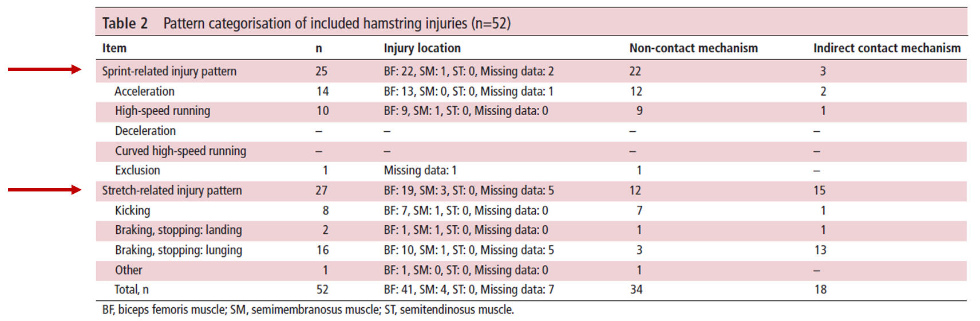
Task: Select the Curved high-speed running label
Action: pos(180,151)
